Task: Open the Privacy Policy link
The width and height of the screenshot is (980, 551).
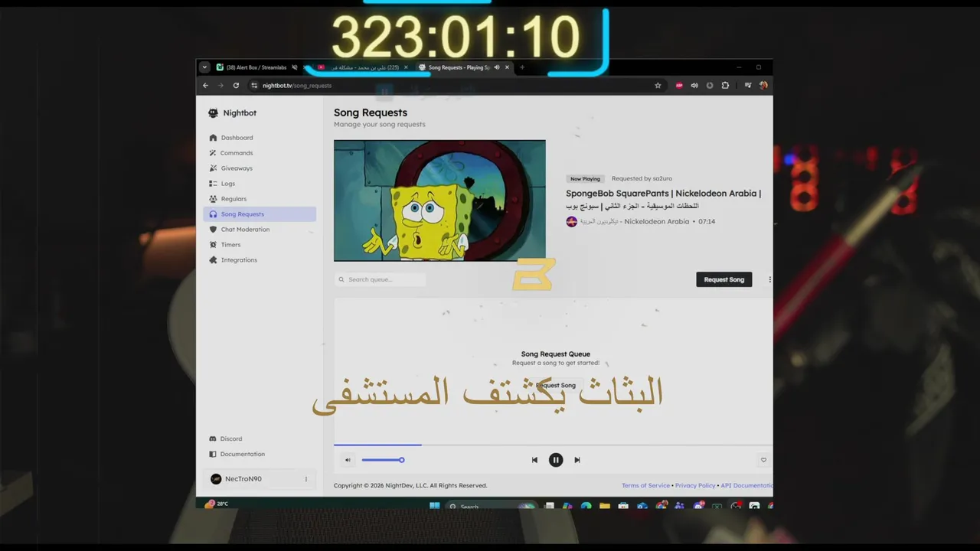Action: [x=695, y=485]
